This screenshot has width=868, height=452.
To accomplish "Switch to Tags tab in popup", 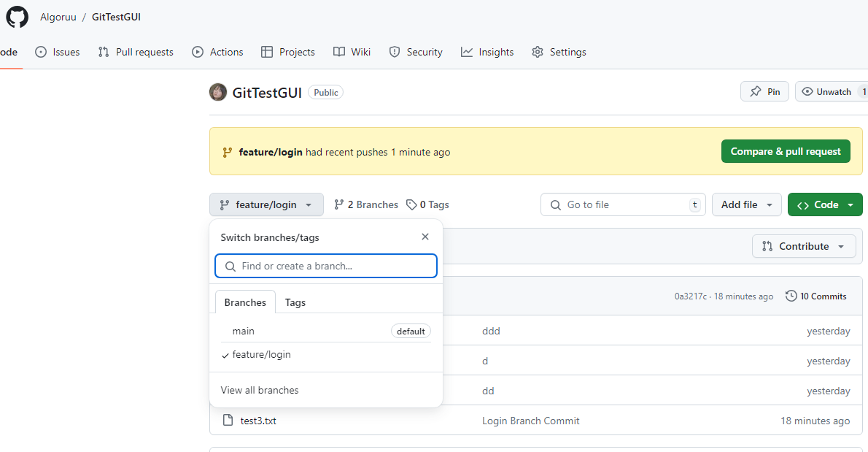I will tap(295, 302).
